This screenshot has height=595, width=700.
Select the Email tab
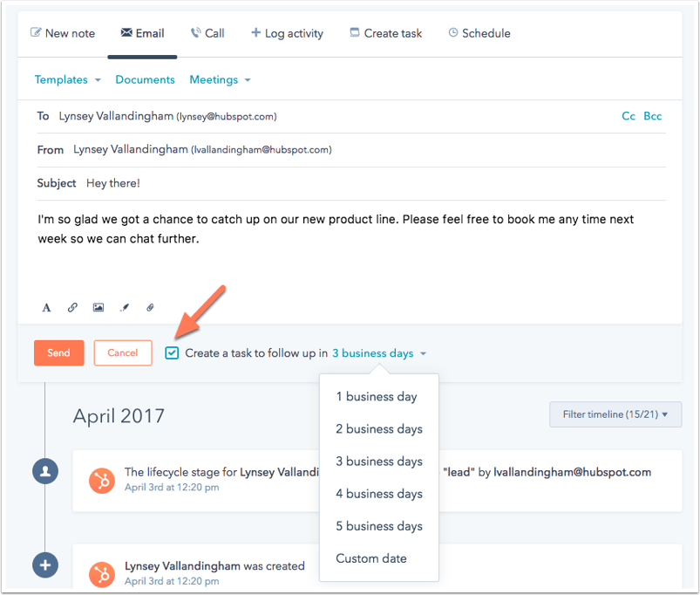[x=142, y=33]
